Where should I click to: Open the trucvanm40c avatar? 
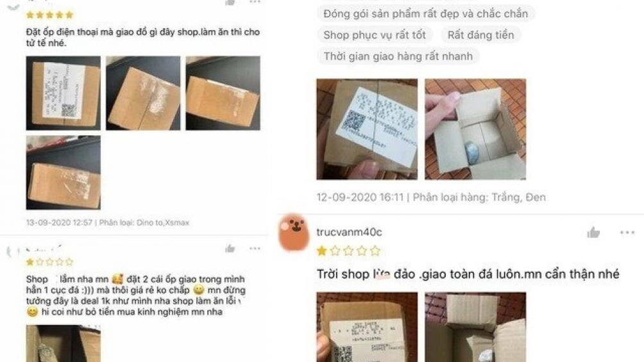pos(294,233)
